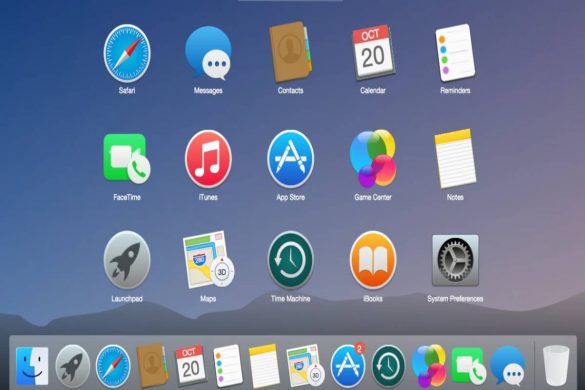Click the "Game Center" label text
This screenshot has height=390, width=585.
pos(373,197)
